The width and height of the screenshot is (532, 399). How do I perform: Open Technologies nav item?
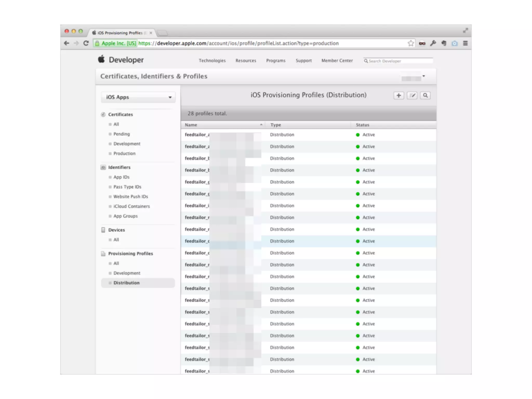coord(212,61)
